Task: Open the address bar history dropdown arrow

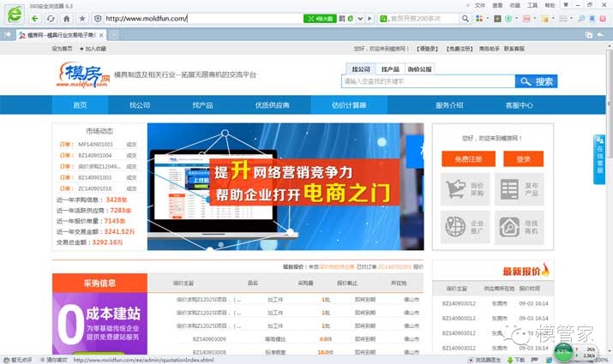Action: point(360,18)
